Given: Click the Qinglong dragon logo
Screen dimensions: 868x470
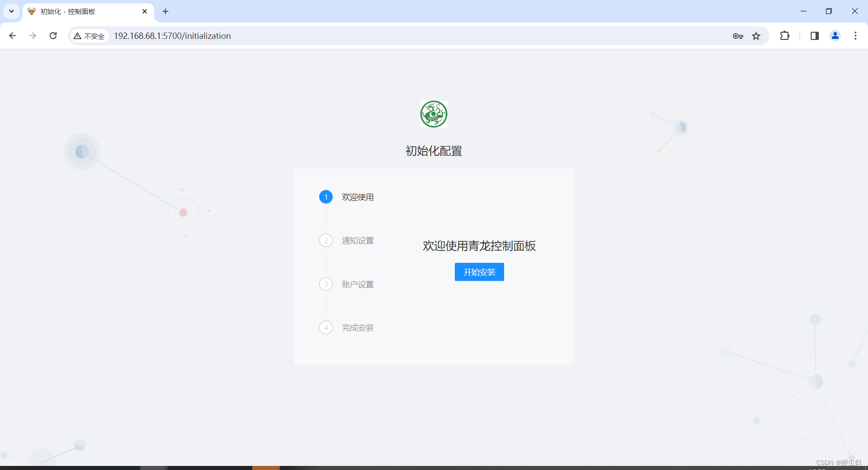Looking at the screenshot, I should 434,114.
